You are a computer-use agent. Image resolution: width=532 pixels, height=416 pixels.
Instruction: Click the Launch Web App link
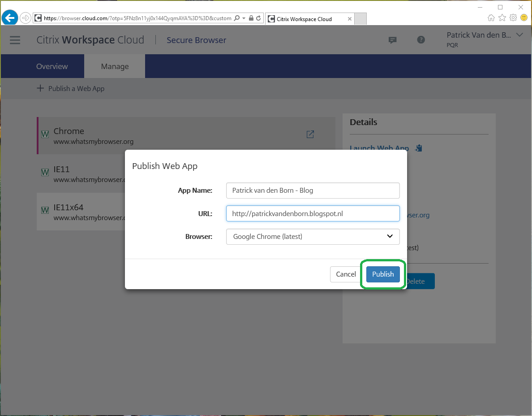coord(379,148)
